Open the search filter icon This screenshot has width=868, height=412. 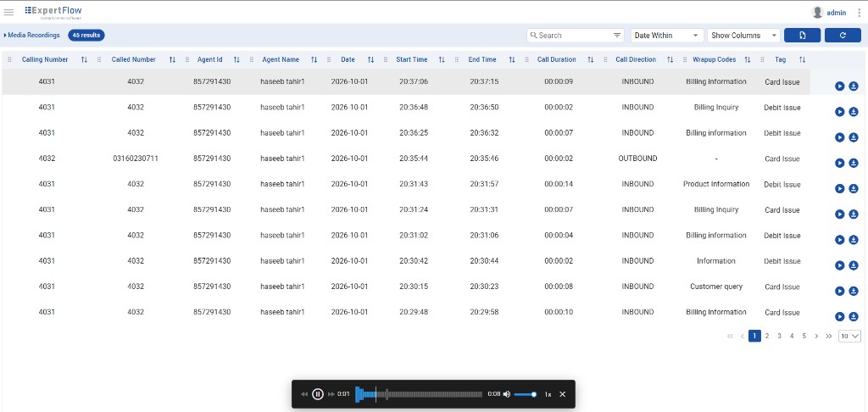617,36
